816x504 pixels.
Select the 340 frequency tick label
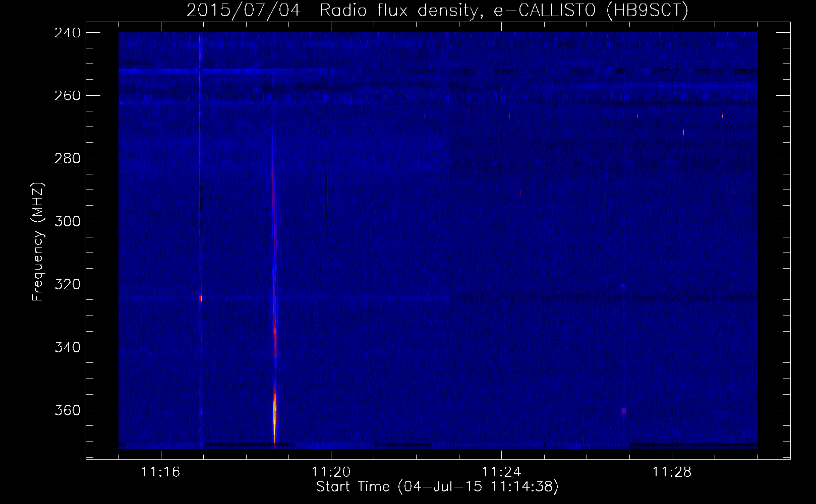pos(68,348)
